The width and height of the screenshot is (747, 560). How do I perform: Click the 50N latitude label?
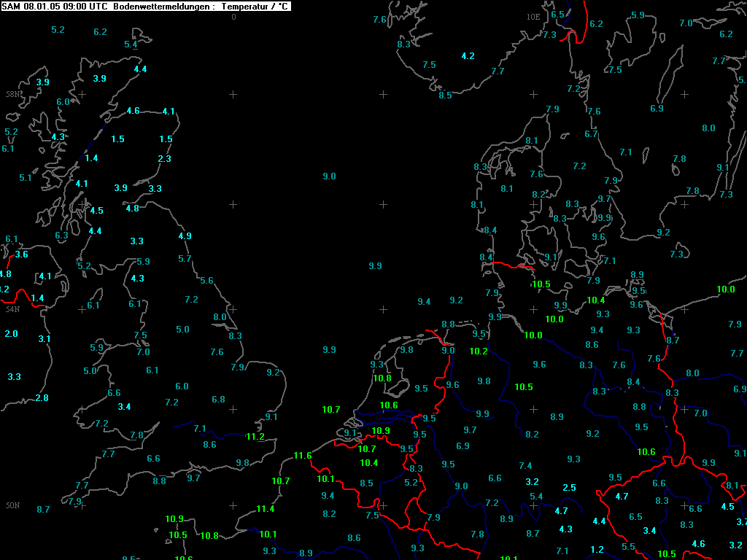click(13, 506)
